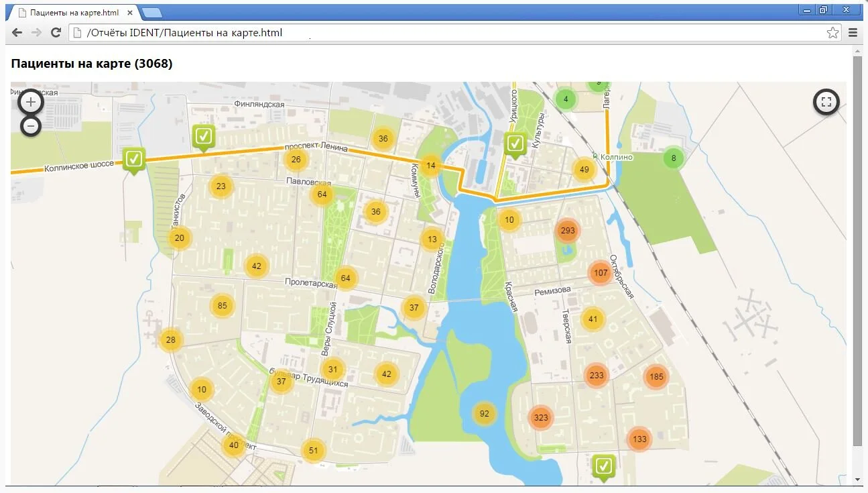Screen dimensions: 868x493
Task: Click the scrollbar down arrow
Action: 857,480
